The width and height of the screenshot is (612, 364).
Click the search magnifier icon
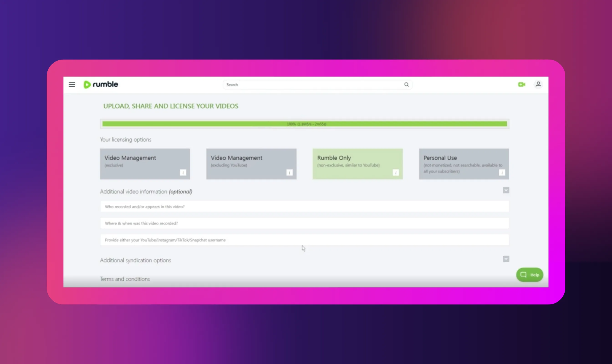406,85
